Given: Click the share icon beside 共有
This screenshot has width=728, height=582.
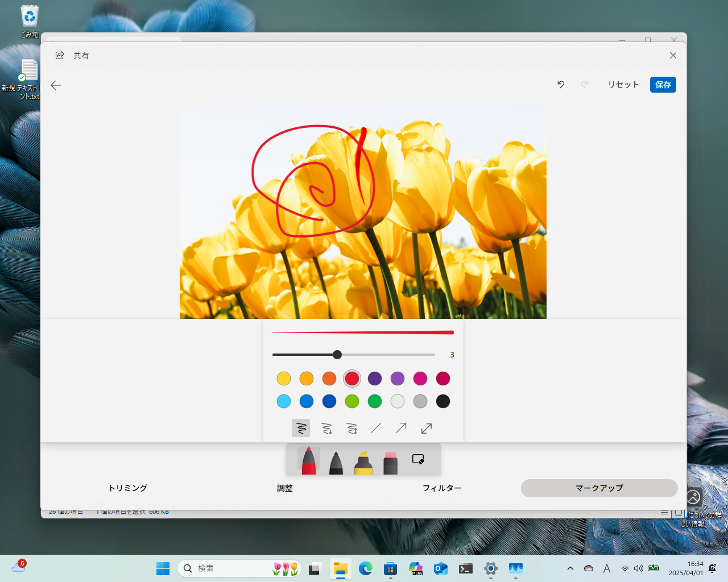Looking at the screenshot, I should click(x=60, y=55).
